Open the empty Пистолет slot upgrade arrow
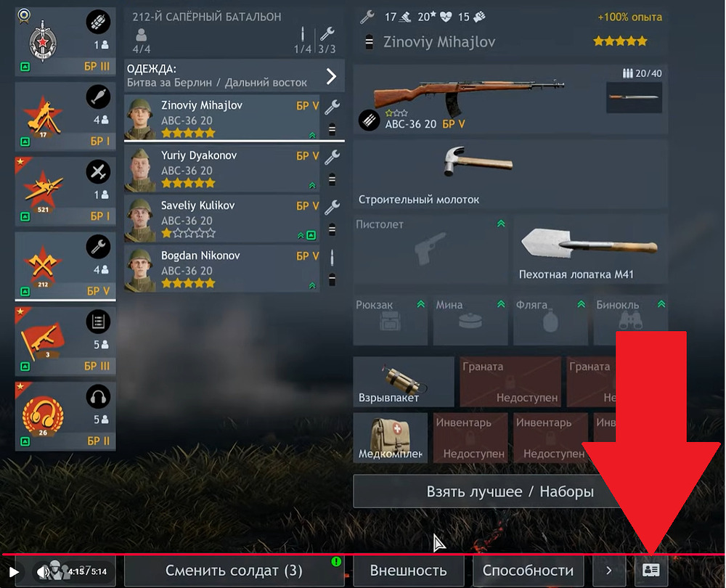The image size is (726, 588). tap(501, 224)
